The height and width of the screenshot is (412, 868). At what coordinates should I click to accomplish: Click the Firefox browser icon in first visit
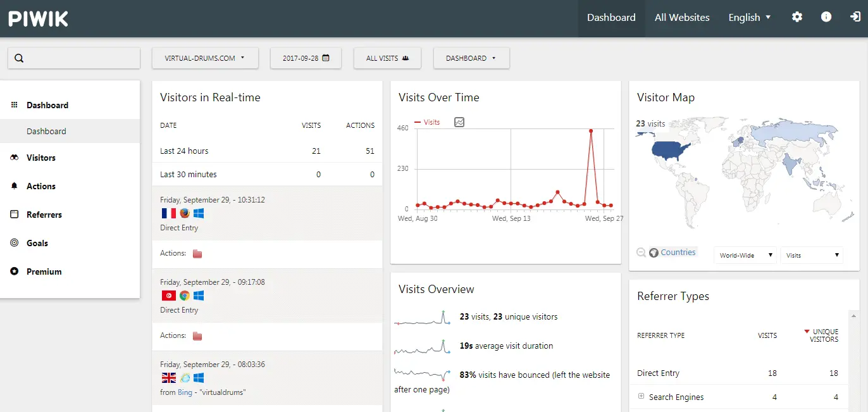click(184, 213)
